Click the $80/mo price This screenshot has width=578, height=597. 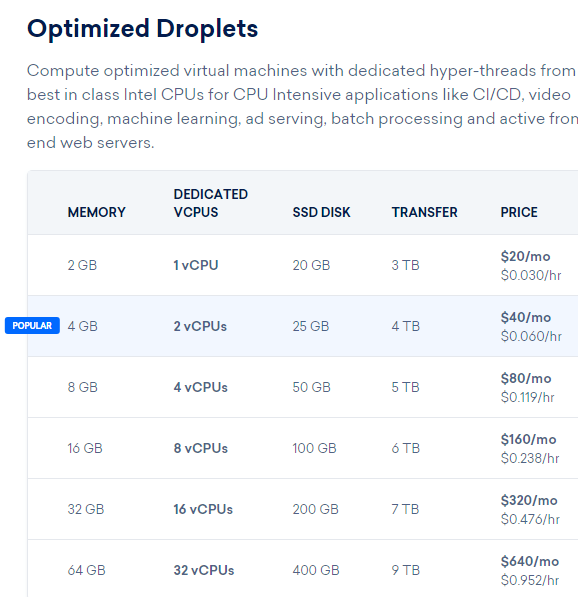(x=526, y=378)
